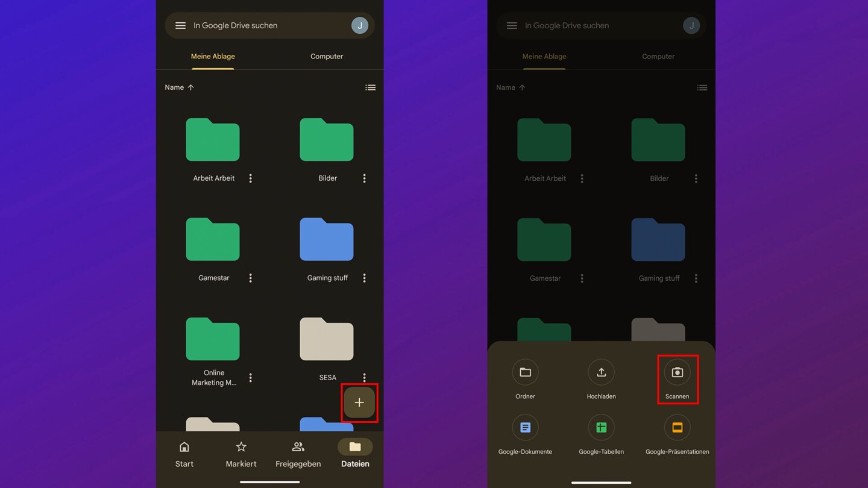Change Name sort order in the undimmed screen

pyautogui.click(x=179, y=87)
